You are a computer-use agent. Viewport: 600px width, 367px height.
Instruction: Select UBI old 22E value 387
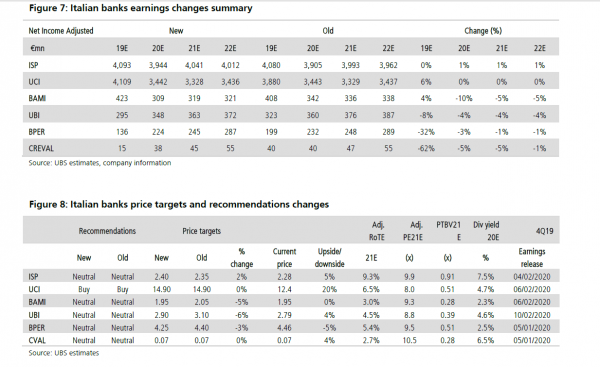[x=388, y=115]
